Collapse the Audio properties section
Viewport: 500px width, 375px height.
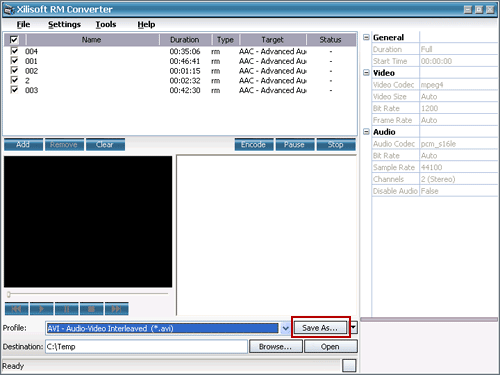(x=366, y=132)
